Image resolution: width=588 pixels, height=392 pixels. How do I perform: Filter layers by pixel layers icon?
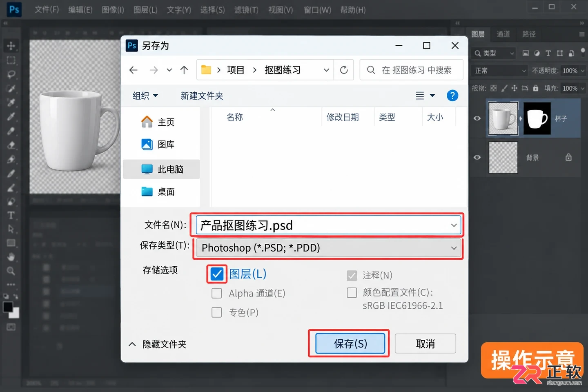pos(526,53)
